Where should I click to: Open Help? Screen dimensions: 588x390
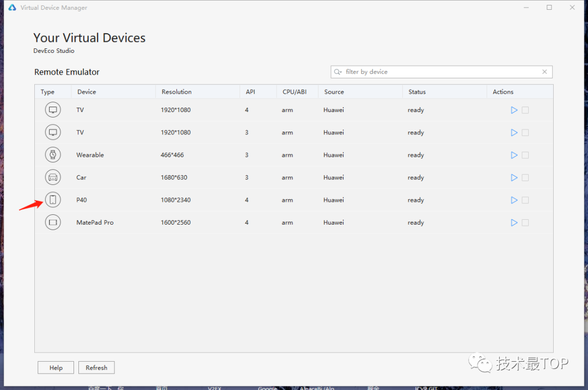click(x=56, y=368)
